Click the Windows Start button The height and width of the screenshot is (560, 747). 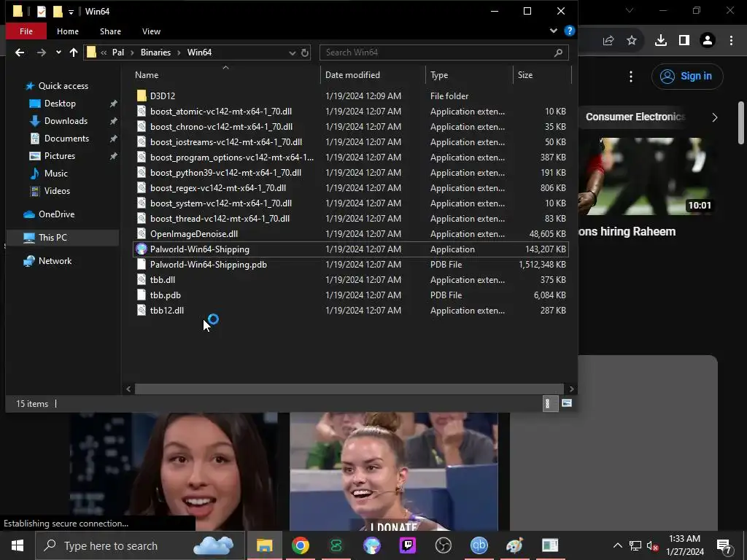click(18, 545)
